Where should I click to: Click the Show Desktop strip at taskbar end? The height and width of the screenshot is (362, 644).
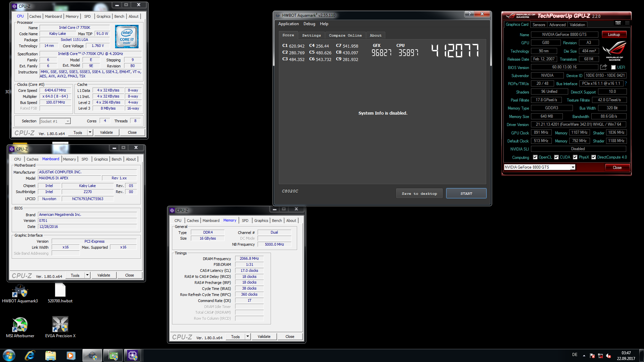click(641, 355)
